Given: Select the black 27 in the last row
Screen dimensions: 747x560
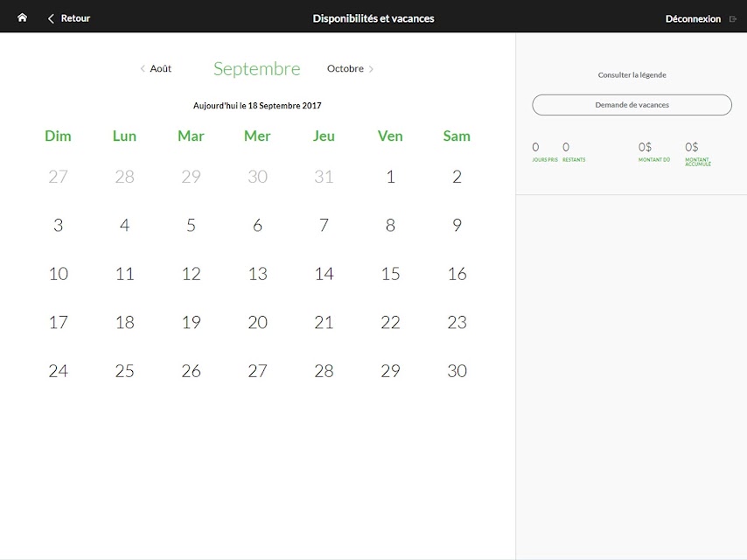Looking at the screenshot, I should (x=257, y=370).
